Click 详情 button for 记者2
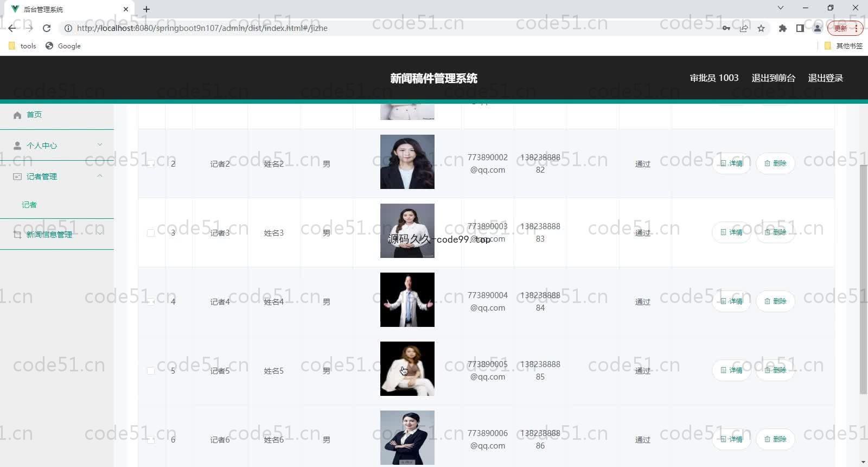The image size is (868, 467). click(x=731, y=163)
